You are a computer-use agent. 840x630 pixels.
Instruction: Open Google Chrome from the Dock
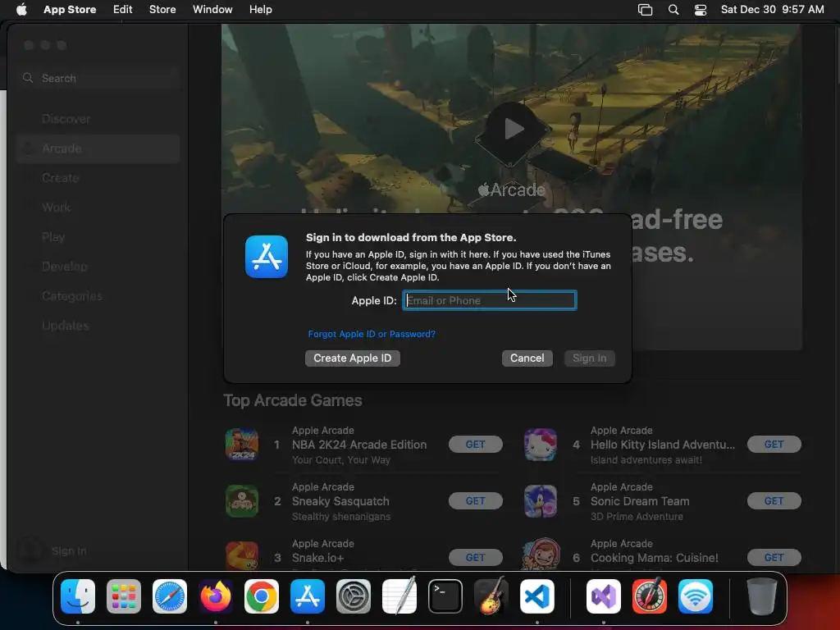(262, 596)
